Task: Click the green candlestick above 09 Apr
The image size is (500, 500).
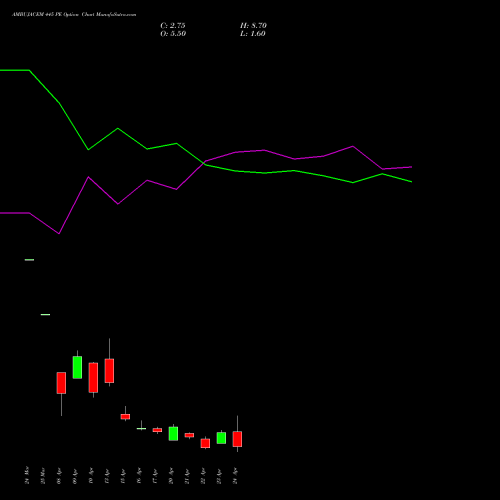Action: tap(77, 367)
